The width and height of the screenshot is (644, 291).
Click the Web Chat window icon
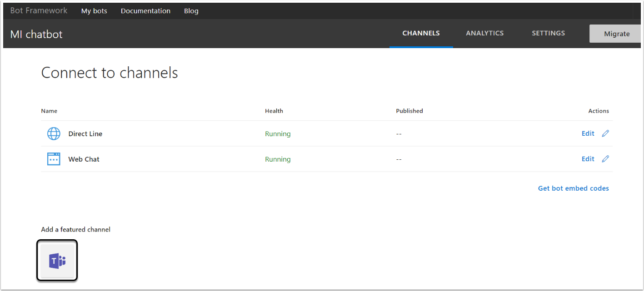tap(54, 159)
